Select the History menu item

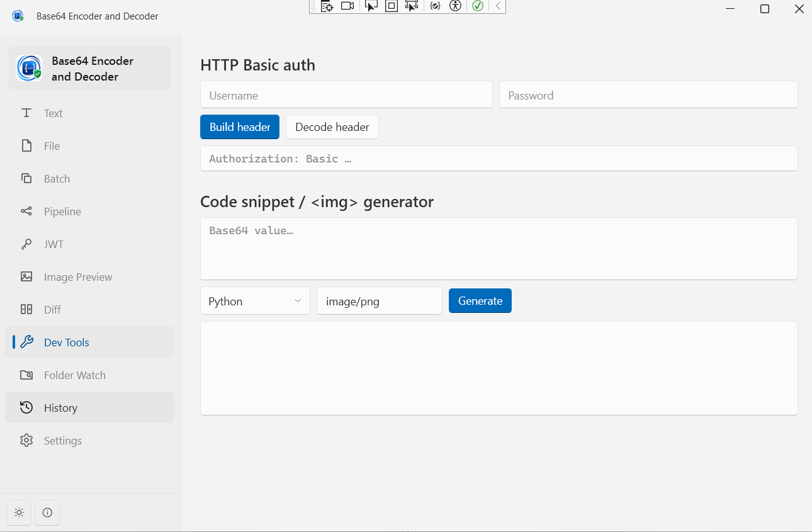pos(89,408)
